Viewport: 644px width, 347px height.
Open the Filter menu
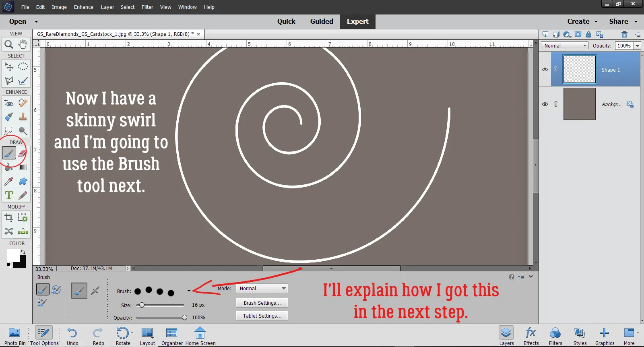coord(147,7)
